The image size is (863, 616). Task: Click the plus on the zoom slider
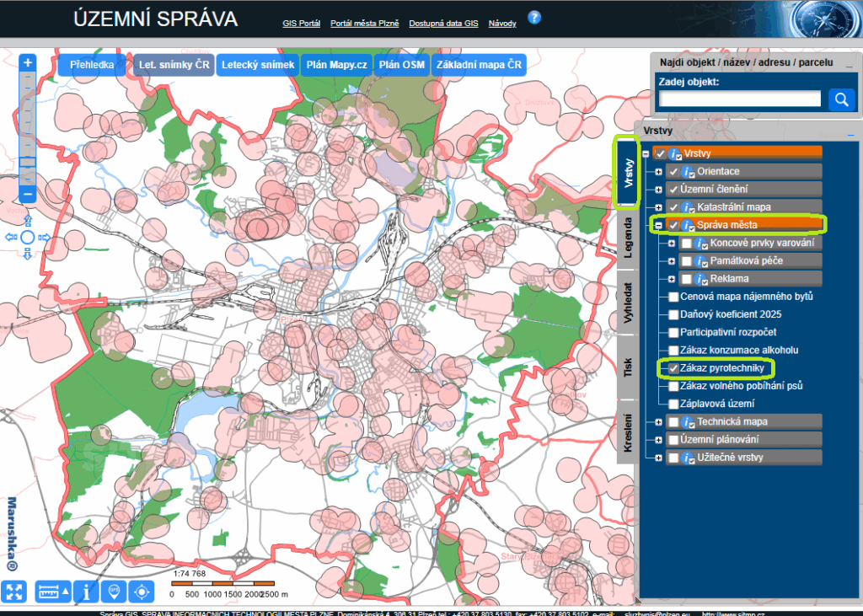pos(27,62)
